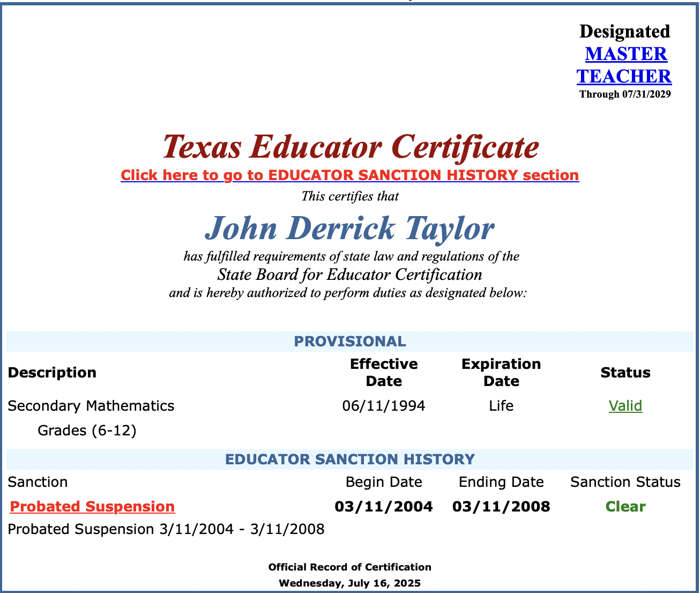Open the green Valid status link

pyautogui.click(x=625, y=406)
